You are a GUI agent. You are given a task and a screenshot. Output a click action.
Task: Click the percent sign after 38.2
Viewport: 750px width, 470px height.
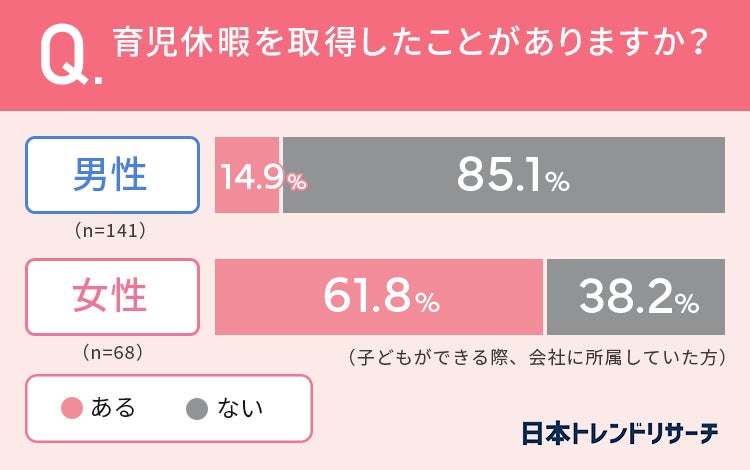pyautogui.click(x=687, y=303)
